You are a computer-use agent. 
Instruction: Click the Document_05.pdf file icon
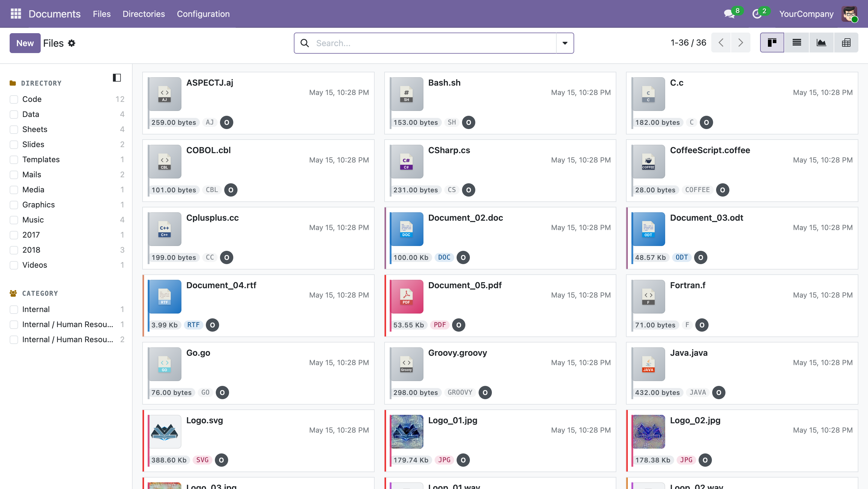click(x=407, y=297)
